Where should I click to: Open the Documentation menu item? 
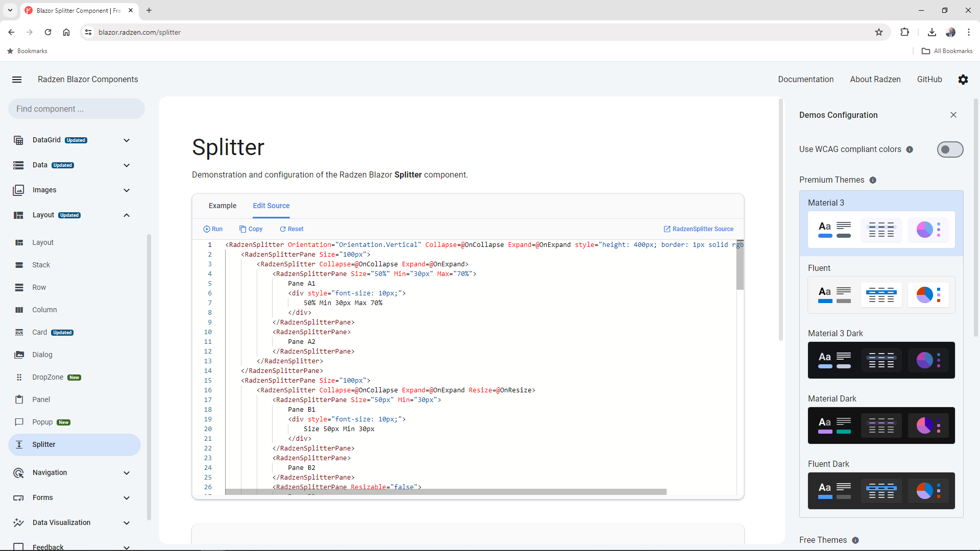coord(805,80)
